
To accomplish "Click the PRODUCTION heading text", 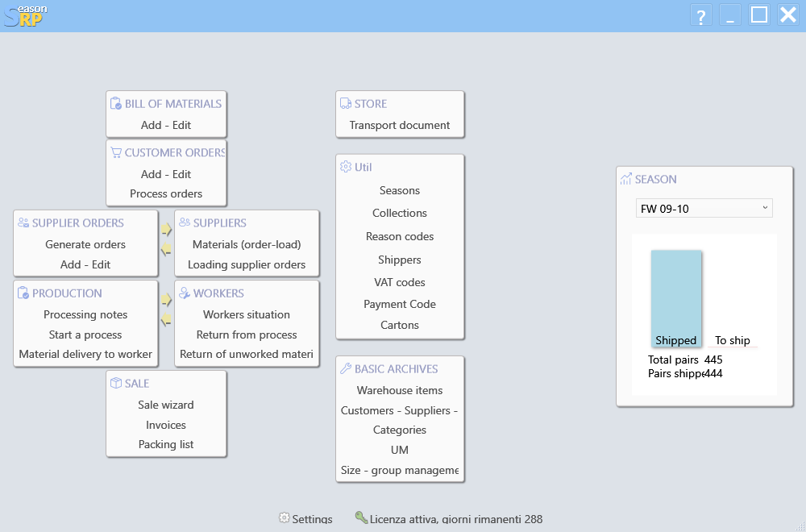I will (68, 293).
